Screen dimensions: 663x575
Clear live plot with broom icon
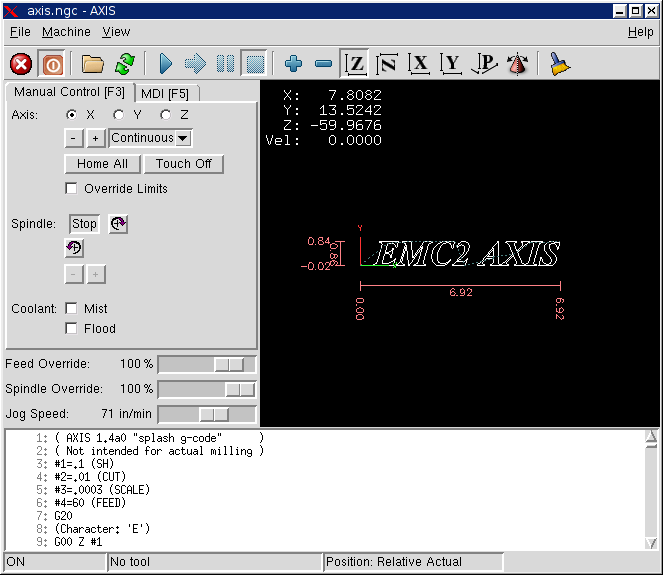point(559,64)
